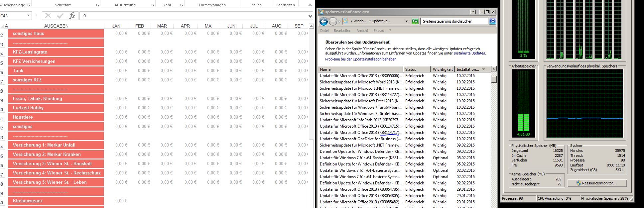
Task: Open the Datei menu
Action: tap(324, 31)
